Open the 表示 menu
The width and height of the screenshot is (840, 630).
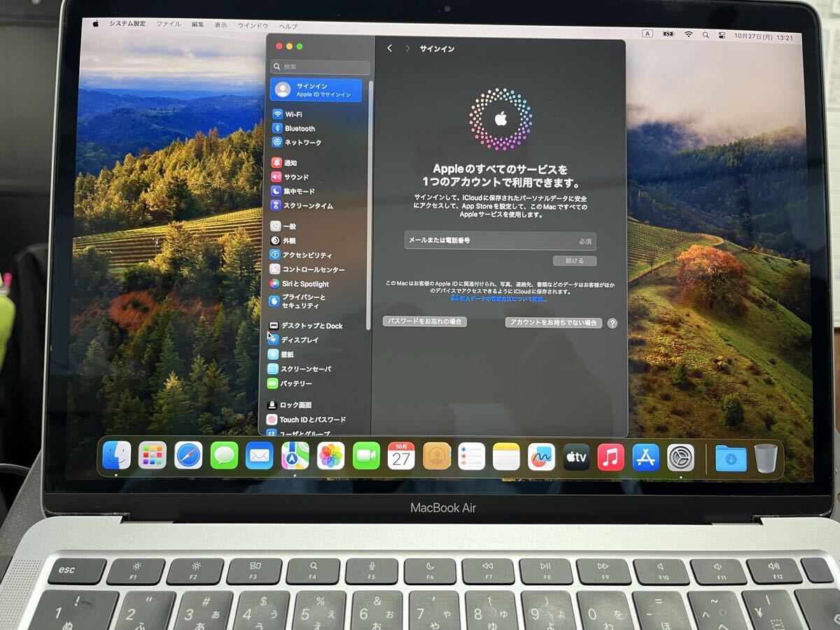220,24
